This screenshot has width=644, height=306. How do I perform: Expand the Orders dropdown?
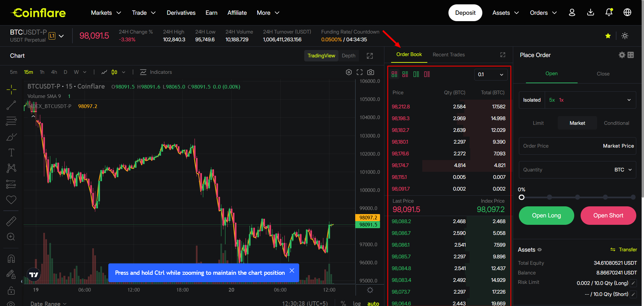[x=543, y=13]
